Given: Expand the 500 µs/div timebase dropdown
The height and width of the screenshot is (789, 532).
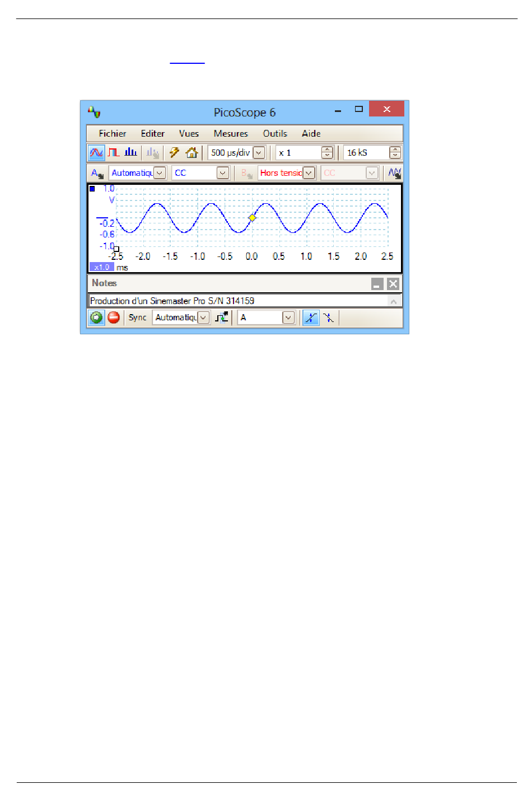Looking at the screenshot, I should tap(259, 153).
